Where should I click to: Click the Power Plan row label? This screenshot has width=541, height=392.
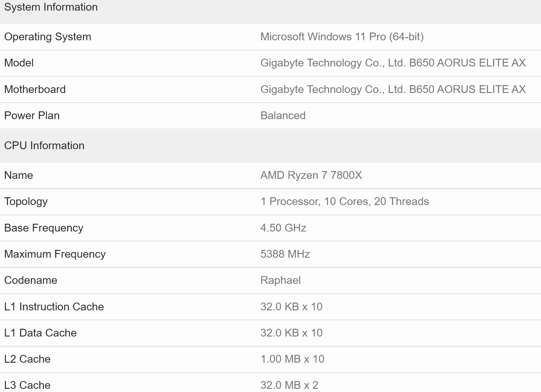click(32, 116)
